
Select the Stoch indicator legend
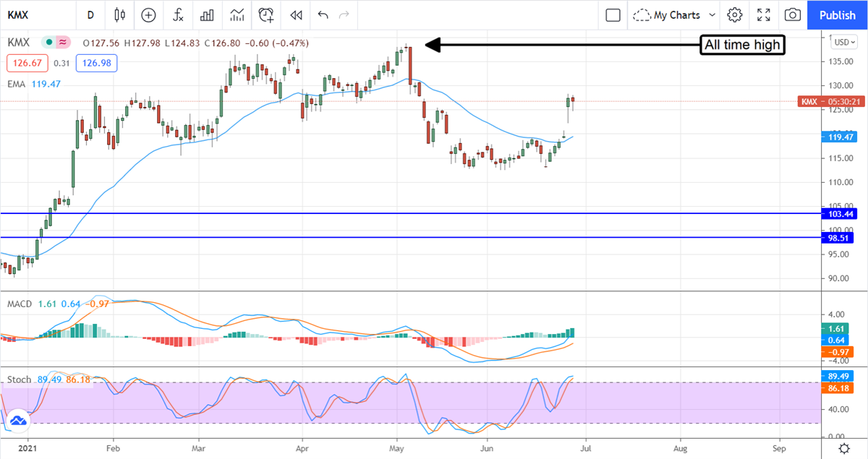pyautogui.click(x=18, y=379)
